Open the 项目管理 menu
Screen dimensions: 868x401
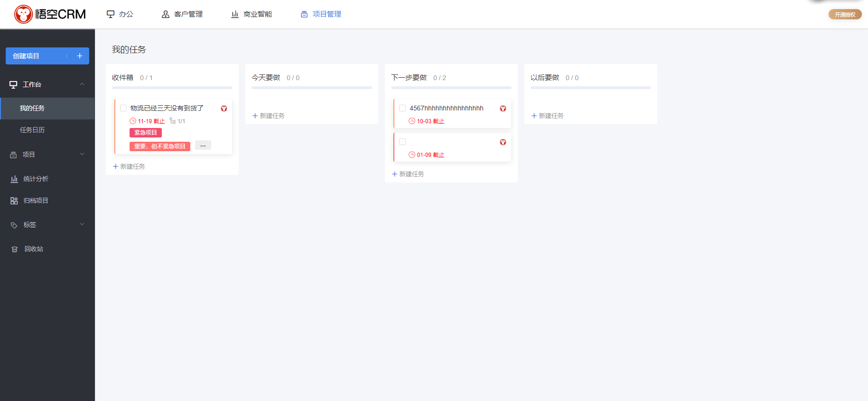321,14
